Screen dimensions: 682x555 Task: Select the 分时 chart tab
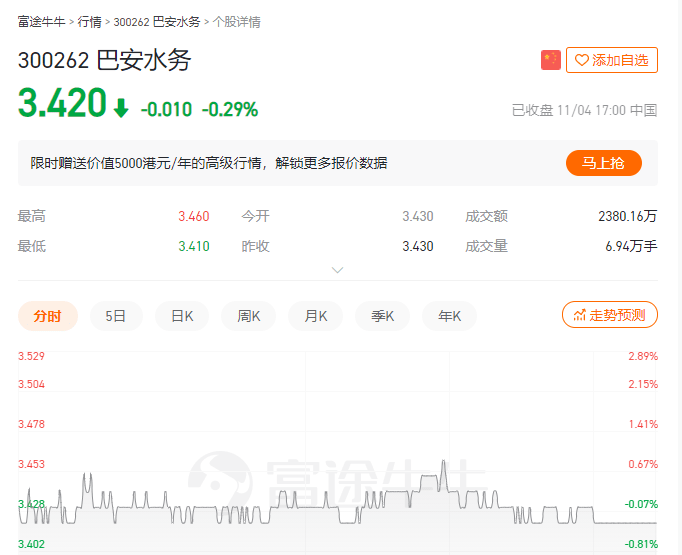point(47,316)
